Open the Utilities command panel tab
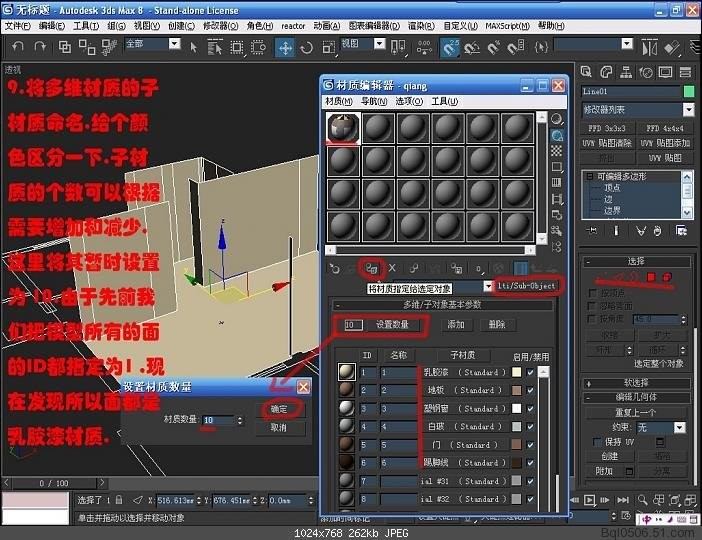This screenshot has width=702, height=540. [x=685, y=72]
